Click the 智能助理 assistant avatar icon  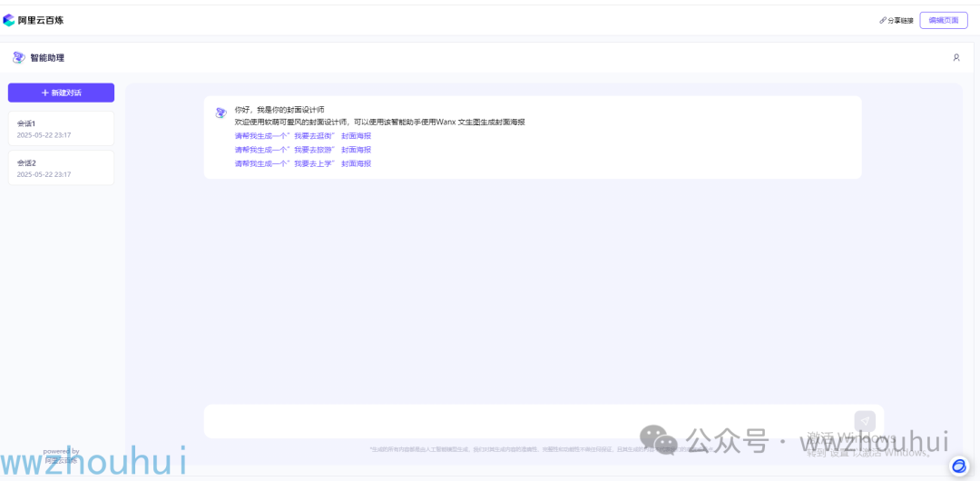pos(19,57)
